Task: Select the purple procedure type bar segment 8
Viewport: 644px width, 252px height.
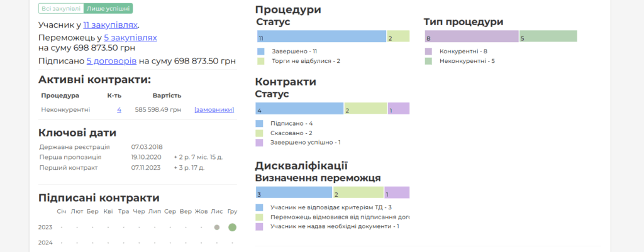Action: click(471, 36)
